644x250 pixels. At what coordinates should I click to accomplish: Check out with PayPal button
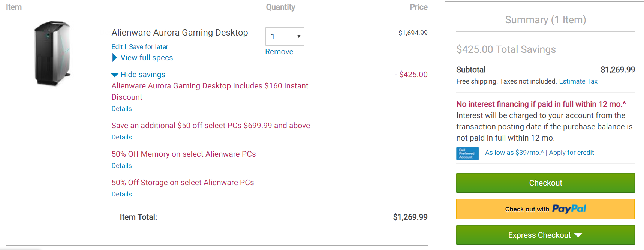point(545,209)
